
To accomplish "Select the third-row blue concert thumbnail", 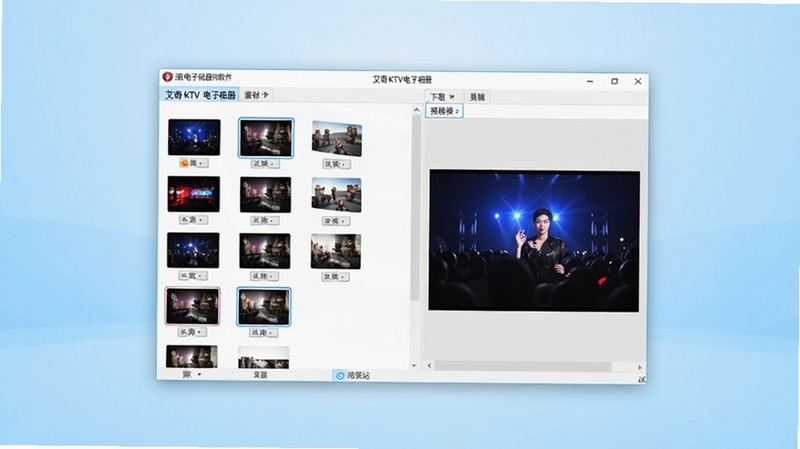I will click(x=193, y=250).
